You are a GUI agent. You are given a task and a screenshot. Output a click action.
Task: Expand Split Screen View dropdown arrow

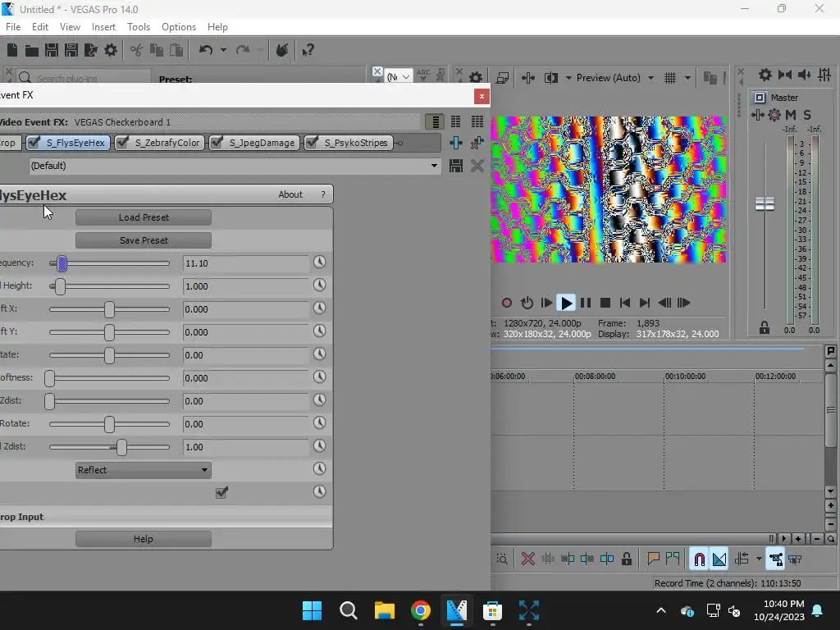click(568, 78)
